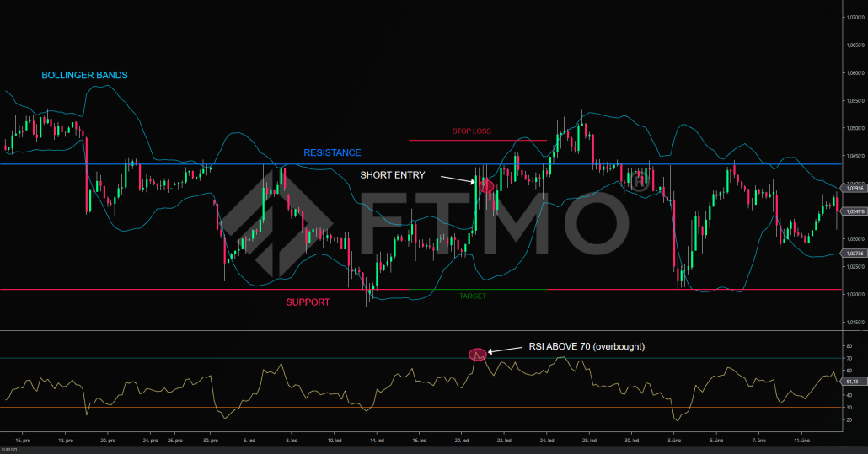Click the red RSI overbought circle marker
This screenshot has width=868, height=454.
click(478, 354)
